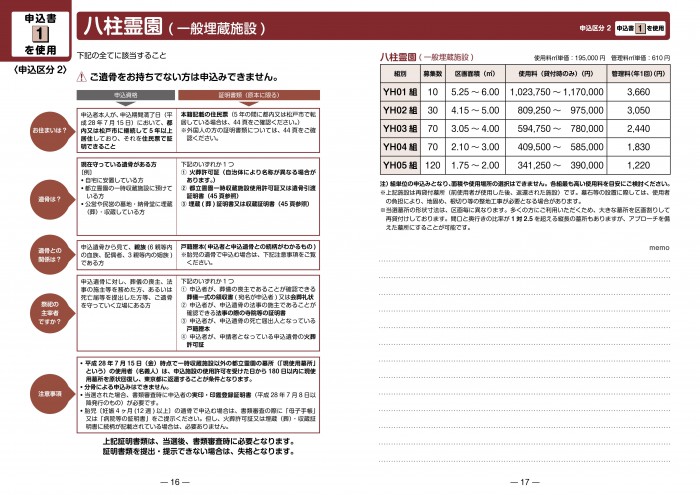This screenshot has width=700, height=495.
Task: Click the fee cell 809,250～975,000
Action: pyautogui.click(x=556, y=110)
